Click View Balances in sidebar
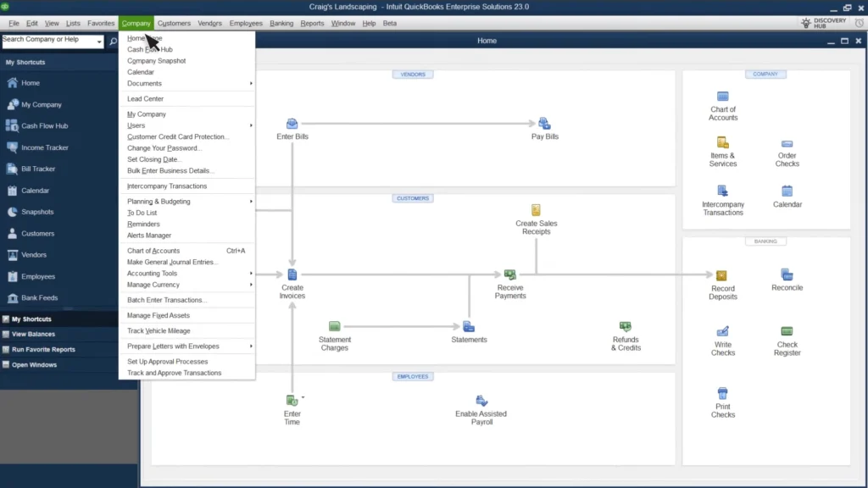The width and height of the screenshot is (868, 488). pyautogui.click(x=34, y=334)
